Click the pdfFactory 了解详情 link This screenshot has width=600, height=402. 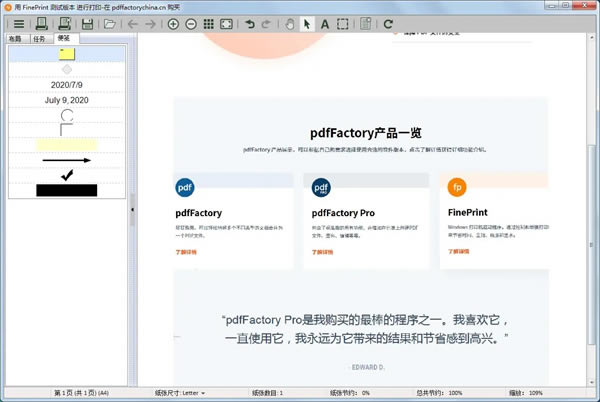click(188, 252)
